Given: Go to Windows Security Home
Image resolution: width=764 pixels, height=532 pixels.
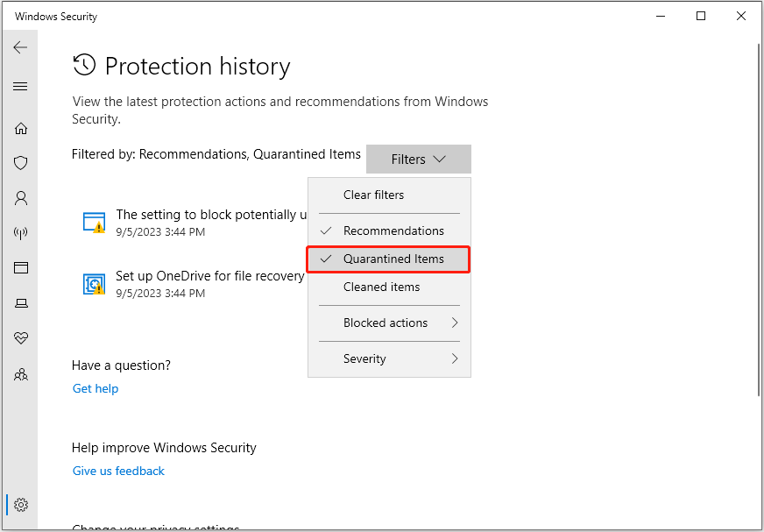Looking at the screenshot, I should click(x=20, y=127).
